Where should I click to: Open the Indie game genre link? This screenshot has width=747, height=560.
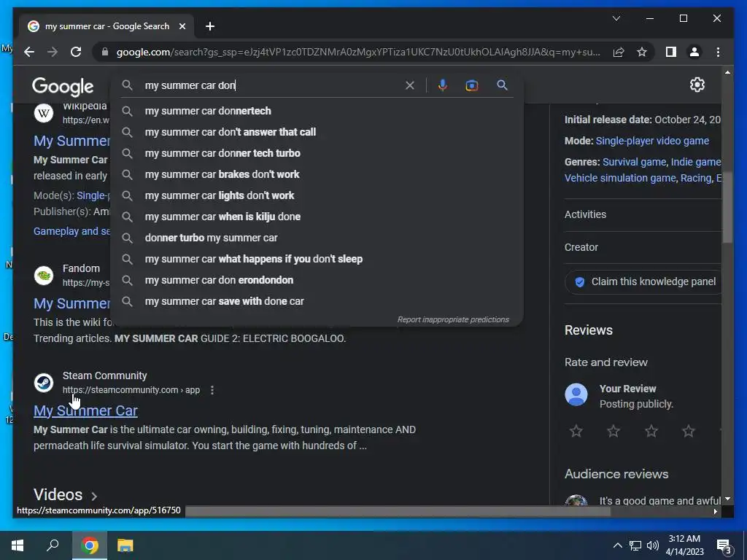point(695,162)
